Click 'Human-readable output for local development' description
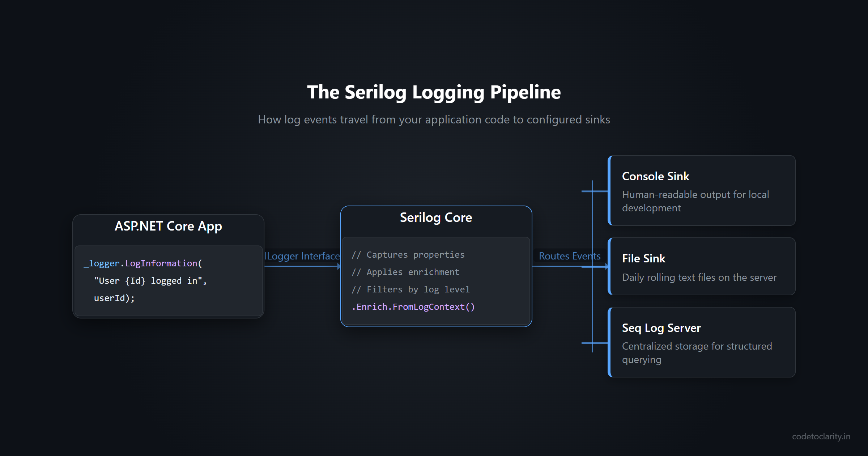 coord(695,201)
